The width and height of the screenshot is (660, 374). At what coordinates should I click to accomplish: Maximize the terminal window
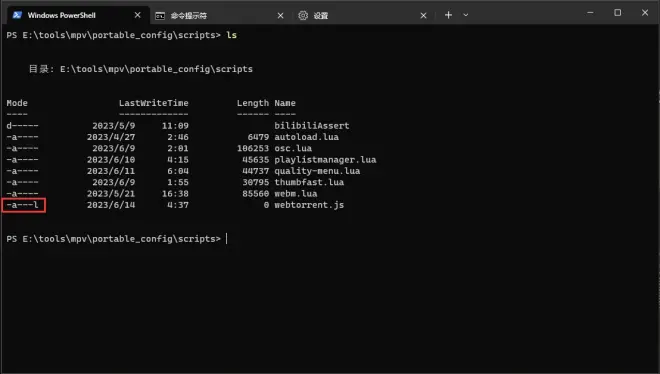(617, 13)
